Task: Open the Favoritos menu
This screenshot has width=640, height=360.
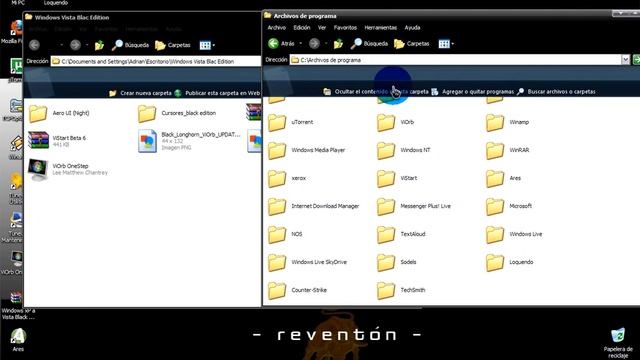Action: tap(345, 28)
